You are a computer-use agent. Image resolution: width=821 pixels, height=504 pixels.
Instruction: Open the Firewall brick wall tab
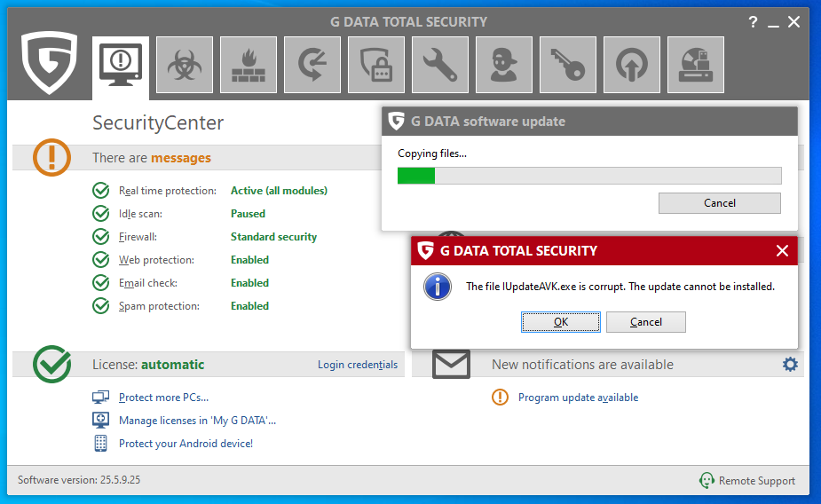(x=249, y=65)
